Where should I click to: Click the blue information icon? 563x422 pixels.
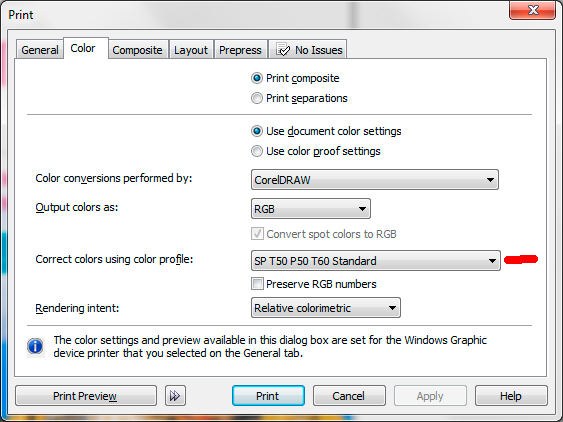coord(35,347)
